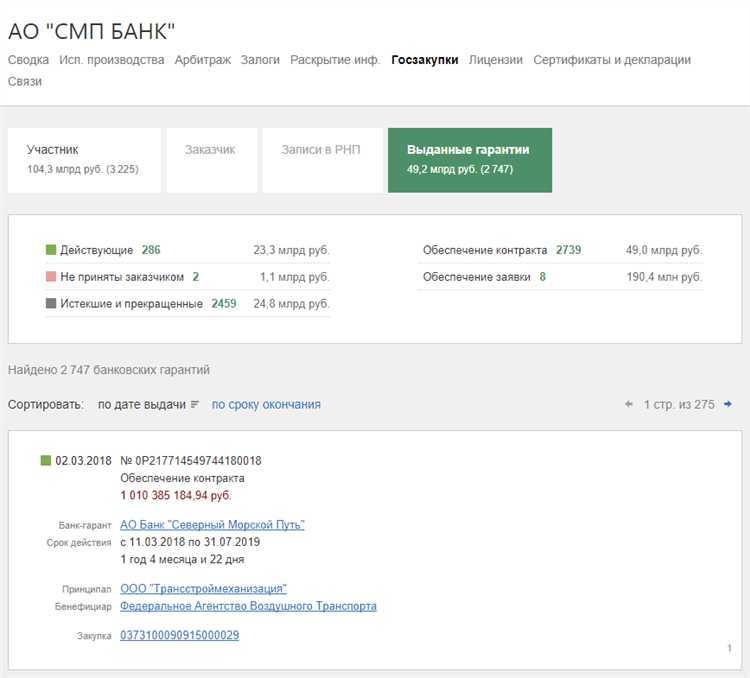Image resolution: width=750 pixels, height=678 pixels.
Task: Click the count 286 next to Действующие
Action: click(151, 250)
